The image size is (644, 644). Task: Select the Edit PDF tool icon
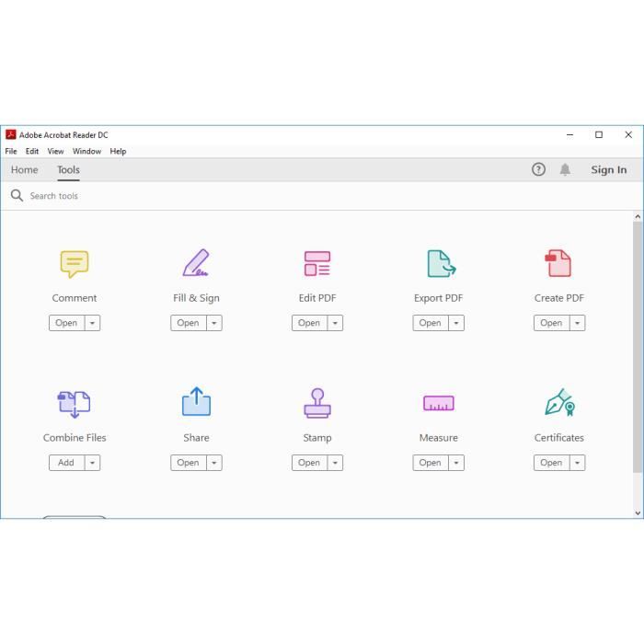[x=317, y=263]
